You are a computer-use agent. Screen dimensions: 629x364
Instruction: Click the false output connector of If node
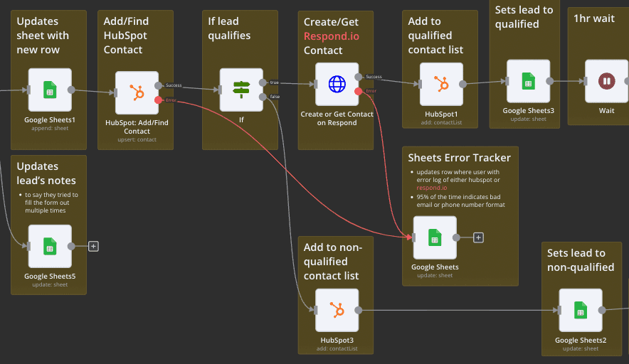pyautogui.click(x=263, y=97)
